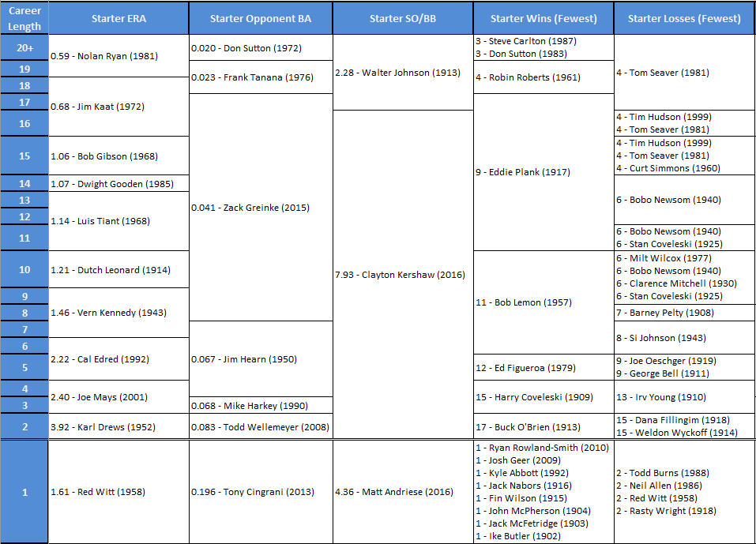Click the 20+ career length row
Viewport: 756px width, 544px height.
(24, 47)
